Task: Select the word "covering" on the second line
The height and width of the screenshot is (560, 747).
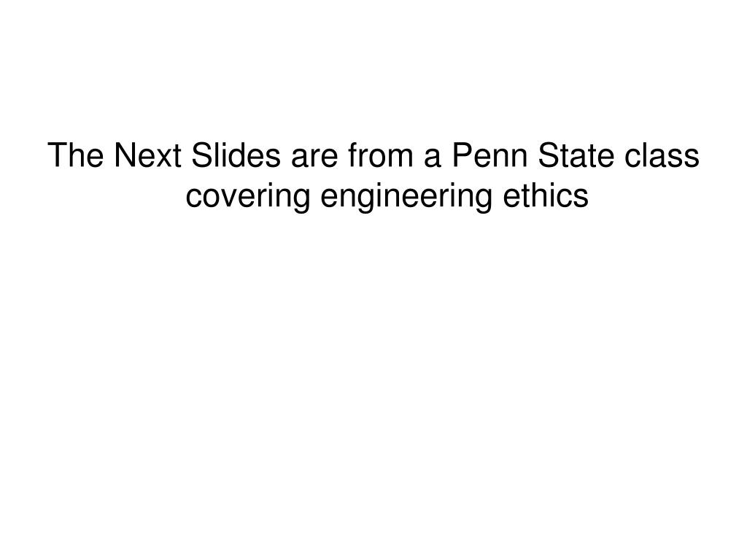Action: click(x=248, y=197)
